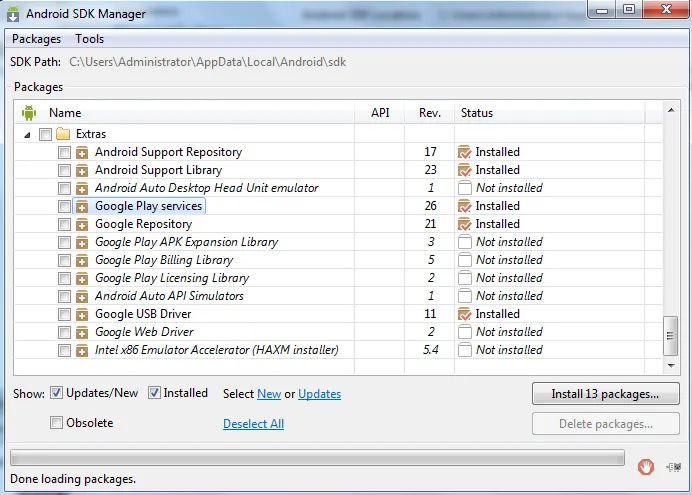Click the Delete packages button
Viewport: 692px width, 495px height.
tap(606, 424)
